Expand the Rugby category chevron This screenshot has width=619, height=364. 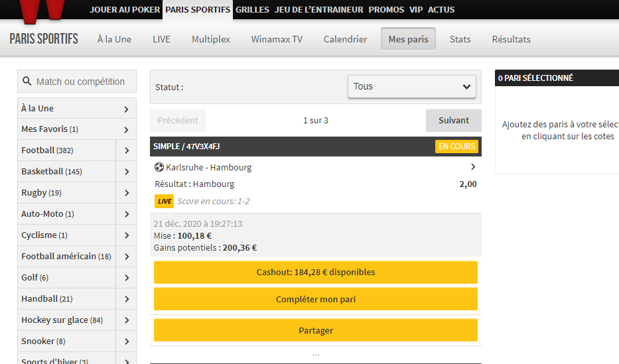click(126, 193)
